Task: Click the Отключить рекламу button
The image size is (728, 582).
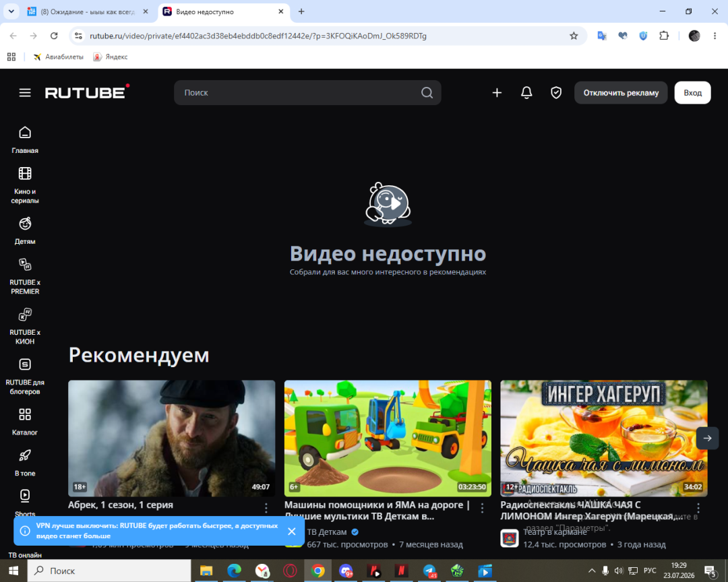Action: 621,93
